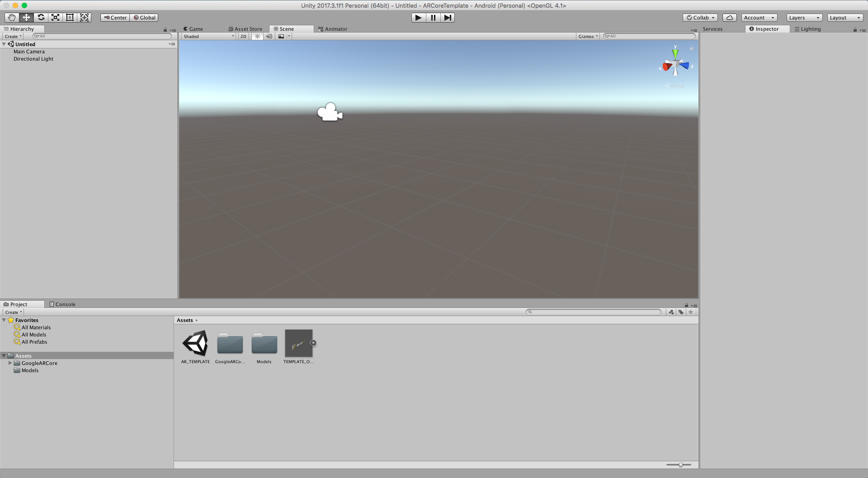Open the Layers dropdown
The width and height of the screenshot is (868, 478).
(804, 18)
